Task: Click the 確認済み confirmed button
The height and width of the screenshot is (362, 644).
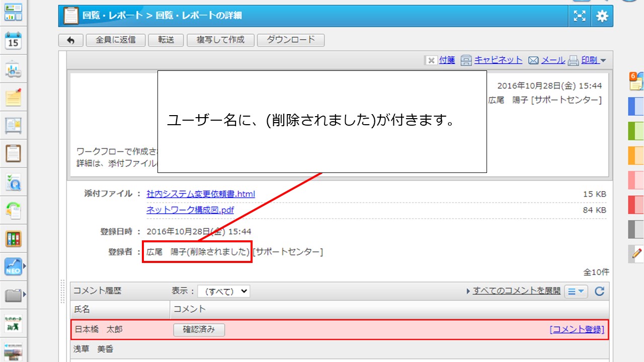Action: coord(199,330)
